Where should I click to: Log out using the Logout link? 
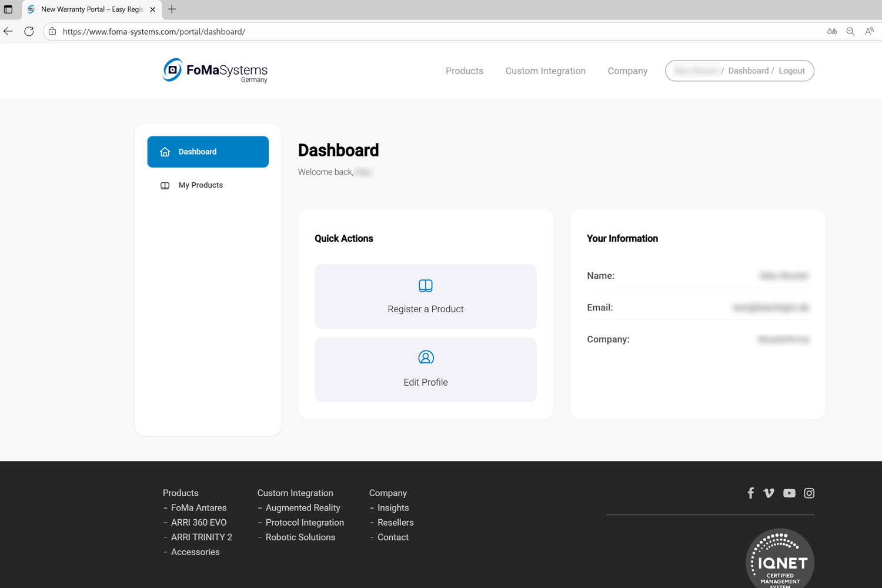click(791, 71)
